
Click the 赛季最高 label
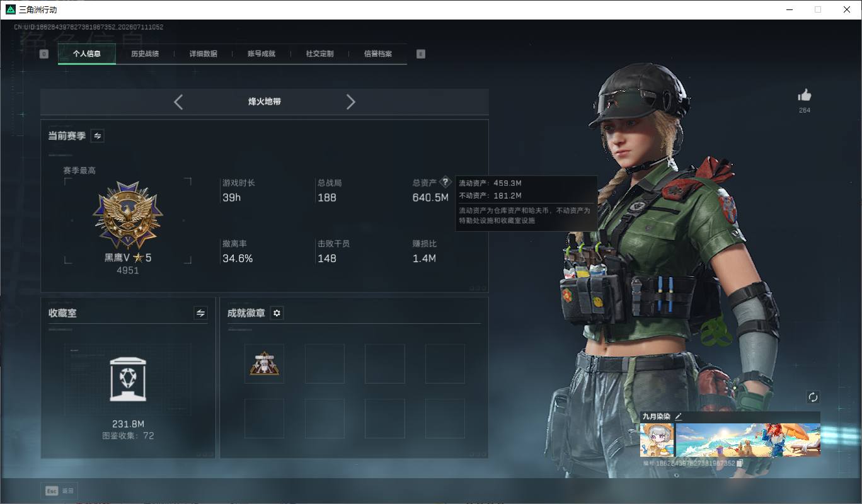[79, 171]
